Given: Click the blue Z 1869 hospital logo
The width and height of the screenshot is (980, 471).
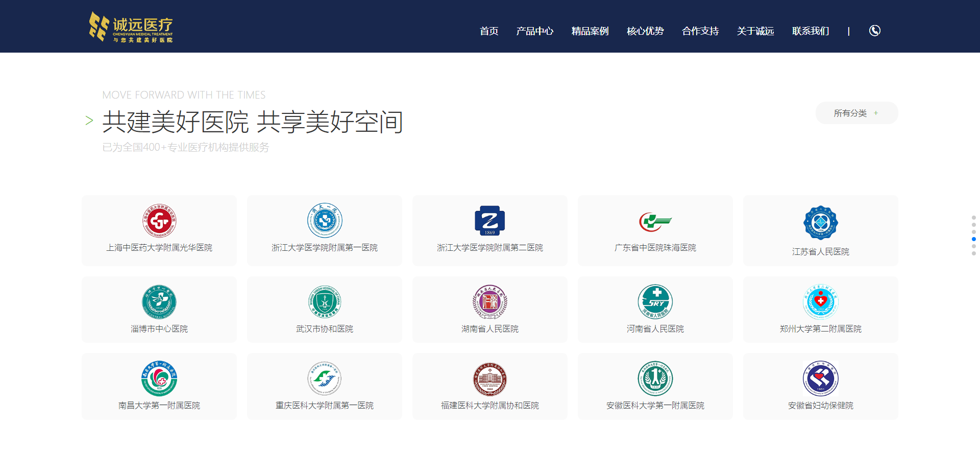Looking at the screenshot, I should point(489,221).
